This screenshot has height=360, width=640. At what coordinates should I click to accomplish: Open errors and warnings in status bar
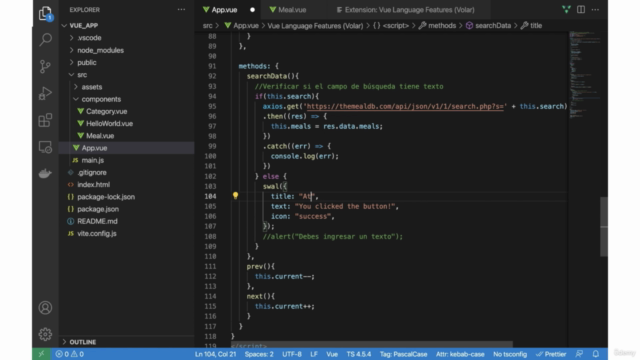[70, 354]
